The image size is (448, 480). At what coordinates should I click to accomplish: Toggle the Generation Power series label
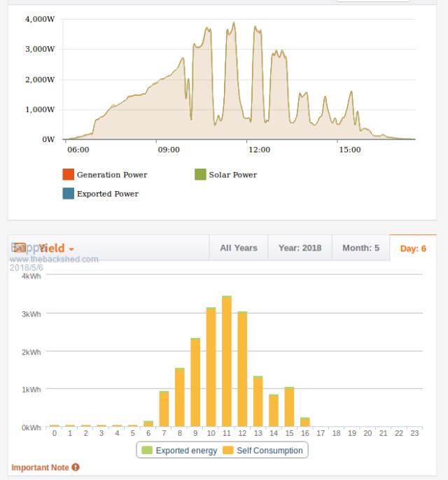tap(112, 175)
